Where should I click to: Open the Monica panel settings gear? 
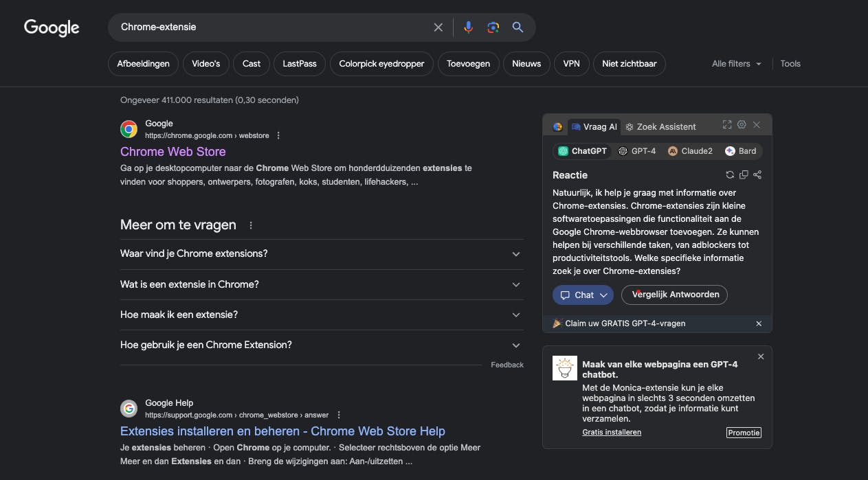742,125
